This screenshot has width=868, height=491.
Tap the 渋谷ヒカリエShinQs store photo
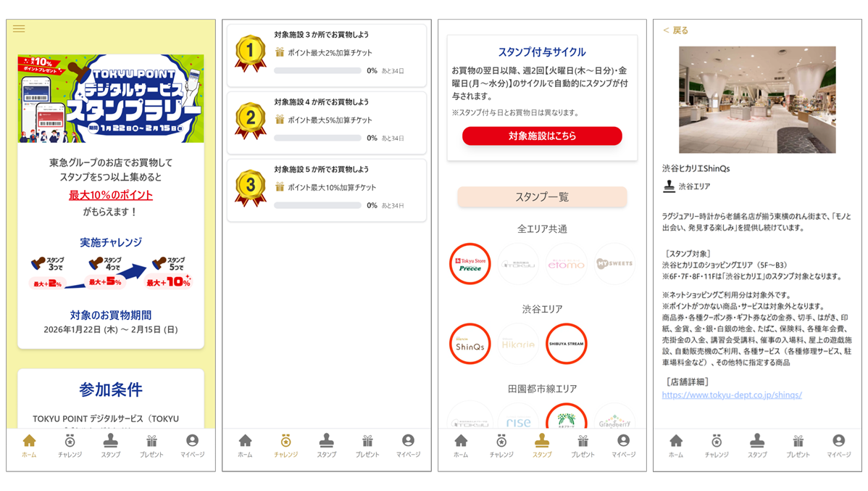click(x=757, y=100)
